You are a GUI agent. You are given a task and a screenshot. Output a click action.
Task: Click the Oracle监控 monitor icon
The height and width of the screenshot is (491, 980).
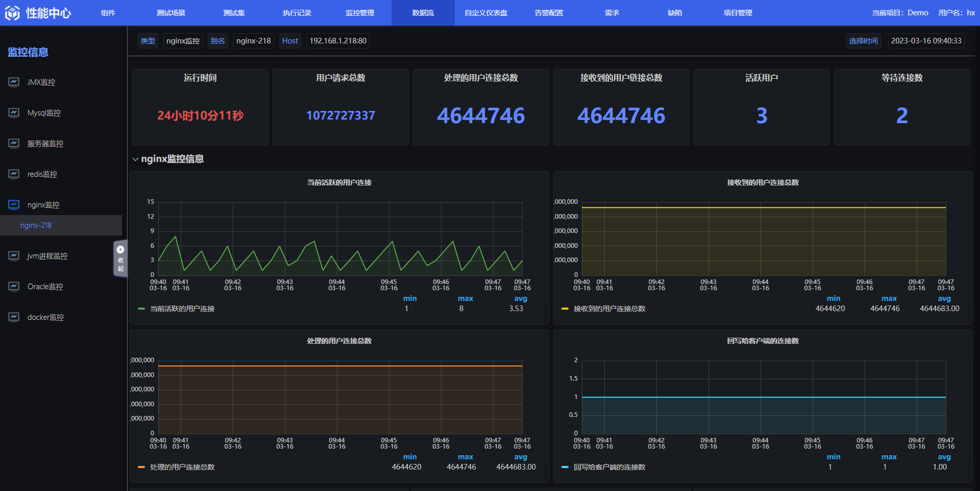14,286
